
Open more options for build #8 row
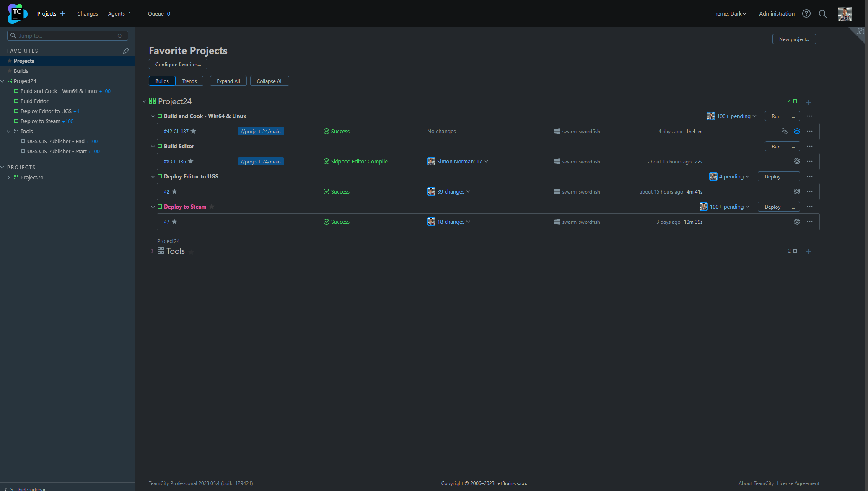[809, 161]
